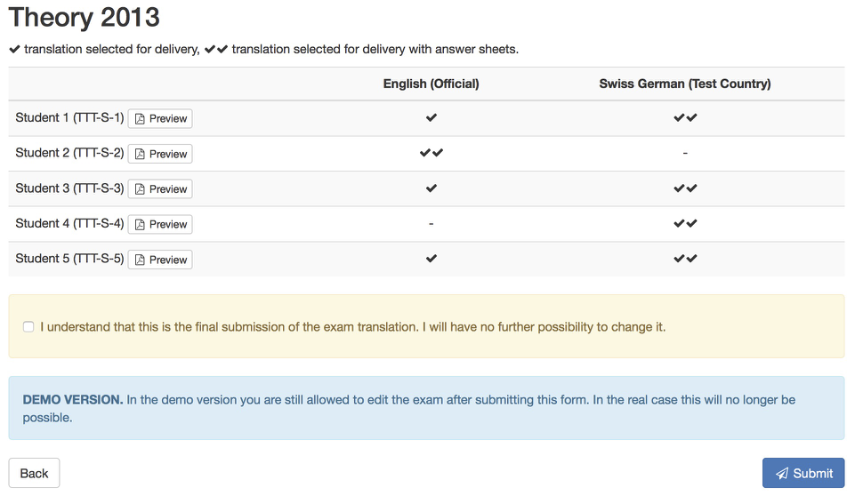Open the Preview for Student 1 (TTT-S-1)
This screenshot has width=855, height=504.
[x=160, y=119]
